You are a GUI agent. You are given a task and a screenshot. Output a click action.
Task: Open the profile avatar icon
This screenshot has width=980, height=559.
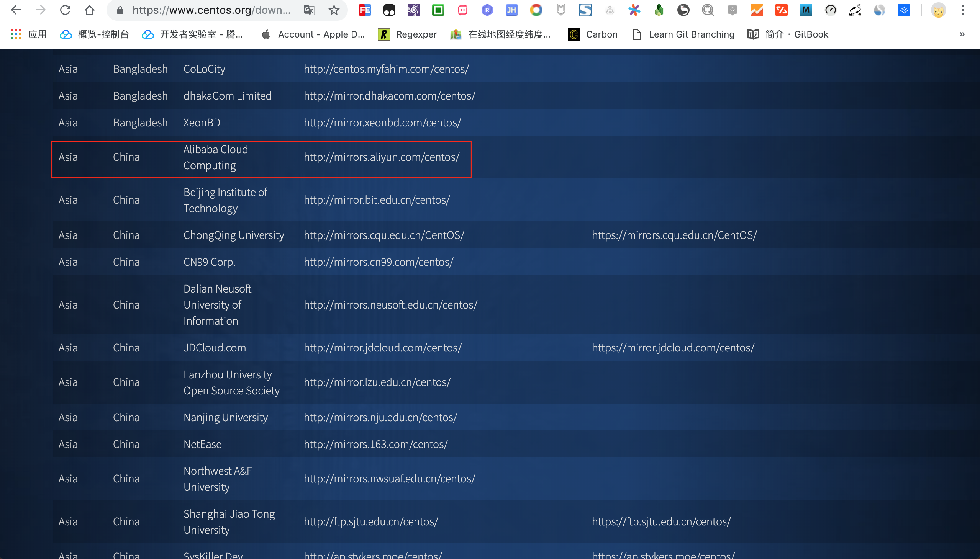(x=938, y=10)
